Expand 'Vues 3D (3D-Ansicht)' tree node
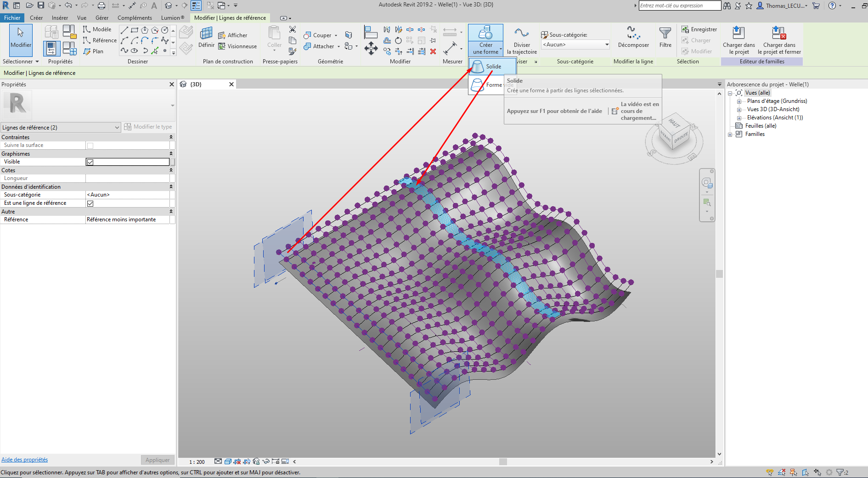This screenshot has height=478, width=868. click(x=739, y=110)
